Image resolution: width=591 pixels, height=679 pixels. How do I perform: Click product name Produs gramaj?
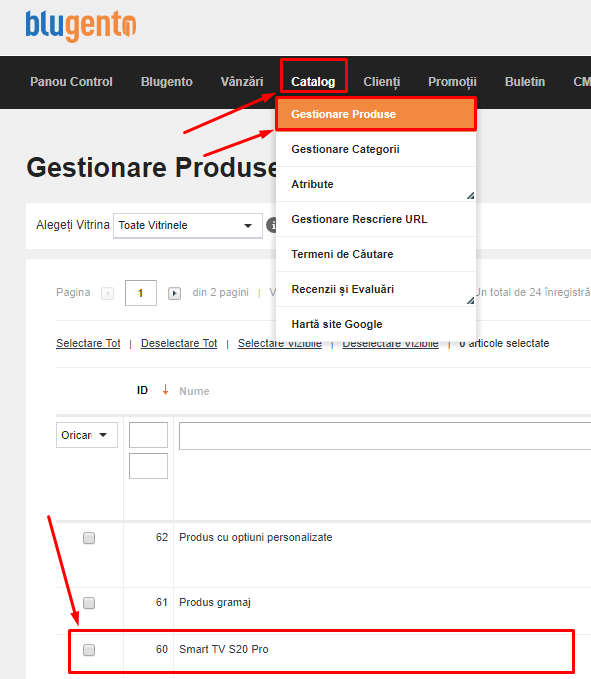[x=215, y=603]
